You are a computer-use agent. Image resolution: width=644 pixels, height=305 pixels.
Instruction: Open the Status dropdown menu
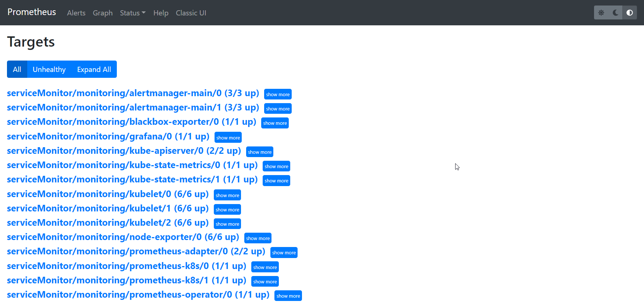click(133, 13)
